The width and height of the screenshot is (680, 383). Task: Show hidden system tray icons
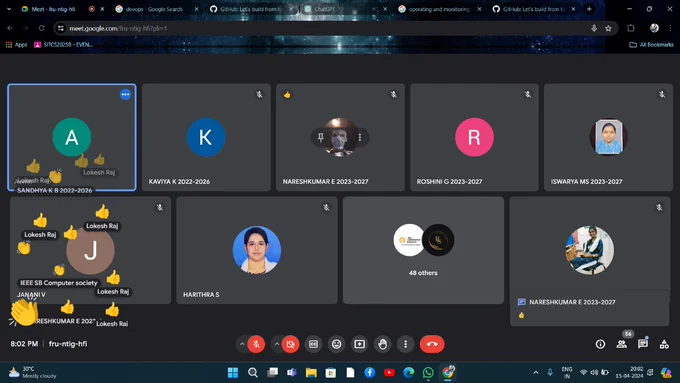[536, 373]
